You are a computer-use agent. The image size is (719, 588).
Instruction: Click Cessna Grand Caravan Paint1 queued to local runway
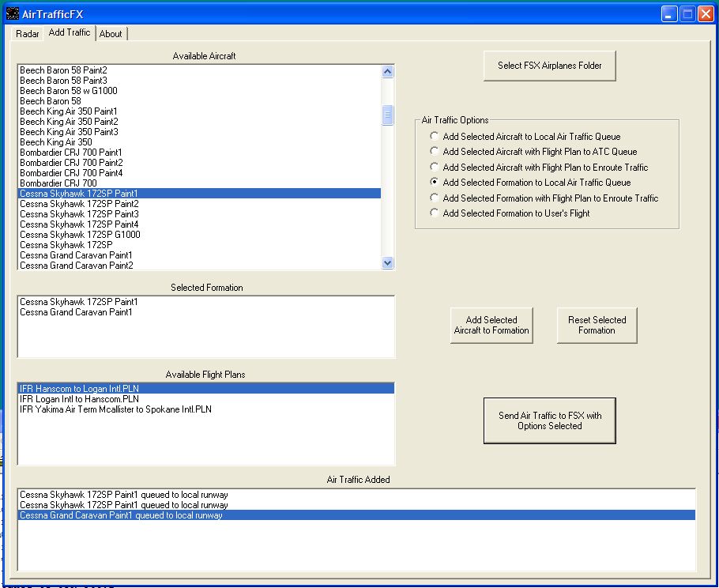[x=356, y=515]
